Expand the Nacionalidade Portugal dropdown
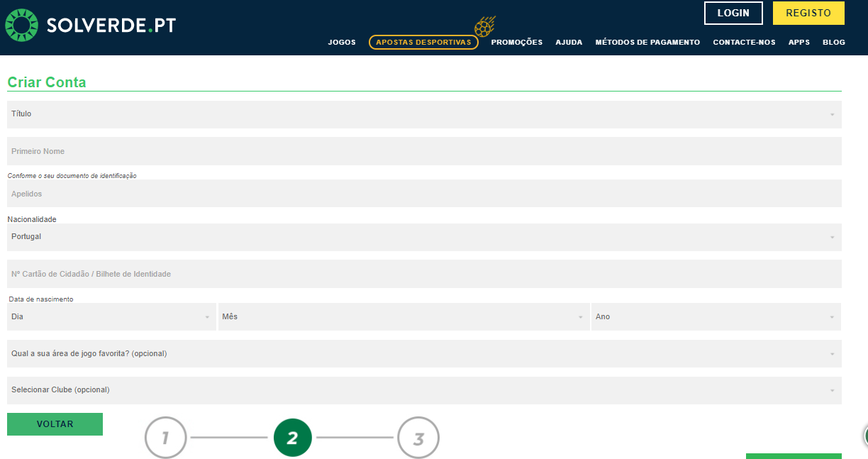This screenshot has width=868, height=459. click(424, 237)
